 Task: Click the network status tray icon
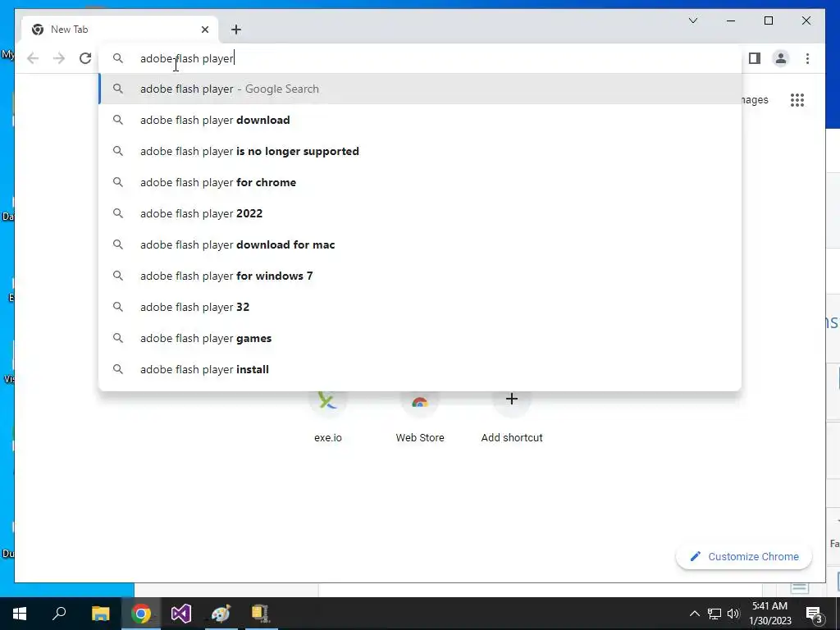(x=714, y=614)
